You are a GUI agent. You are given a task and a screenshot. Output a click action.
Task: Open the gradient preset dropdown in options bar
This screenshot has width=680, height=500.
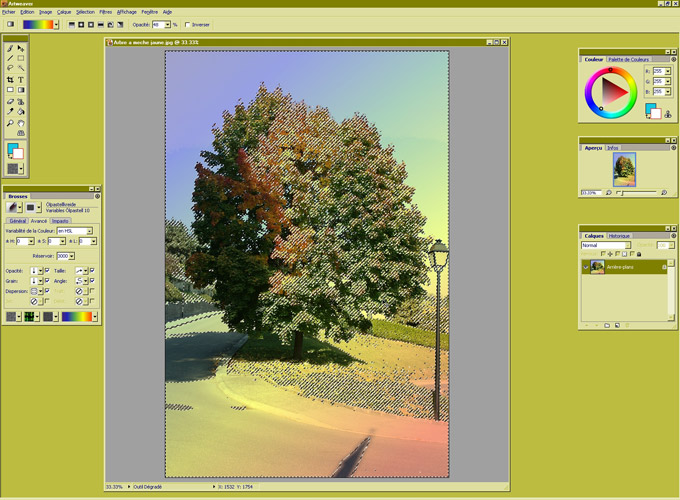56,25
